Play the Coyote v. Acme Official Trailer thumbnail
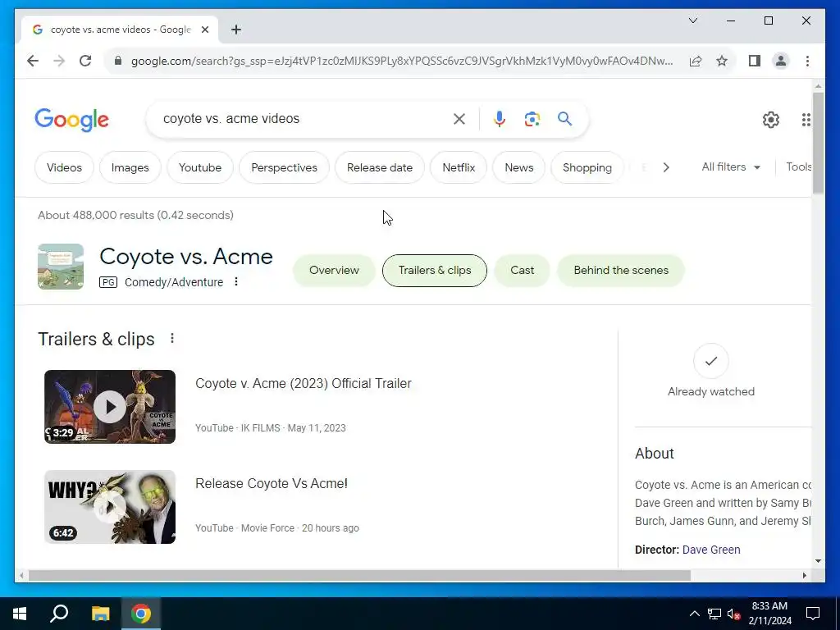This screenshot has height=630, width=840. coord(110,407)
